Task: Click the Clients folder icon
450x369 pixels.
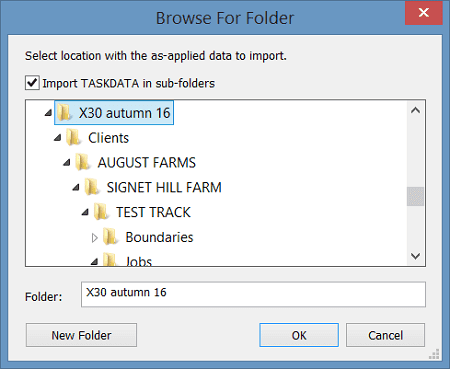Action: pyautogui.click(x=73, y=137)
